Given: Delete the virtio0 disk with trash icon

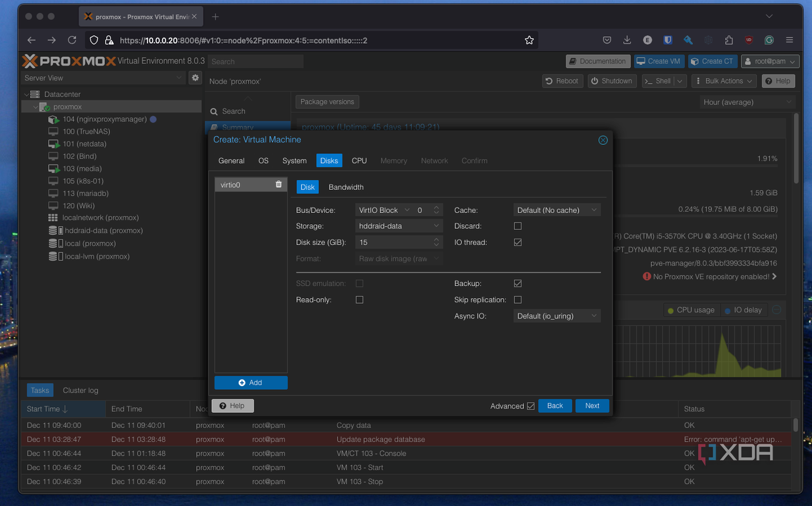Looking at the screenshot, I should (x=279, y=184).
